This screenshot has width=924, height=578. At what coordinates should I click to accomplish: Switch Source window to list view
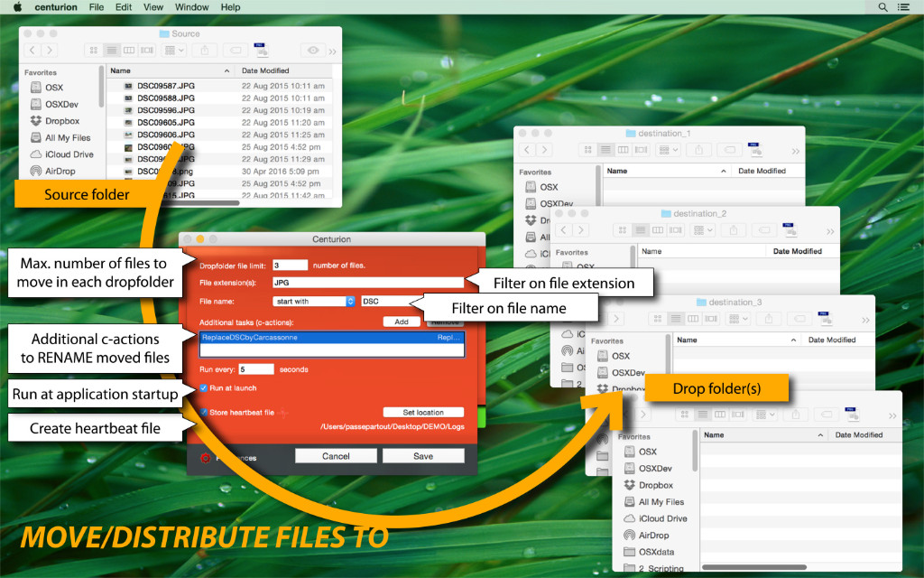click(111, 51)
